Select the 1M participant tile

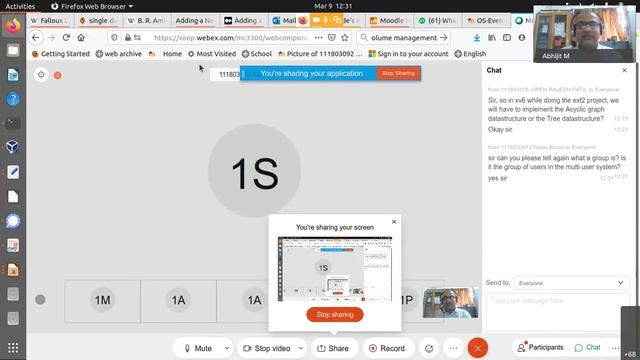(102, 301)
